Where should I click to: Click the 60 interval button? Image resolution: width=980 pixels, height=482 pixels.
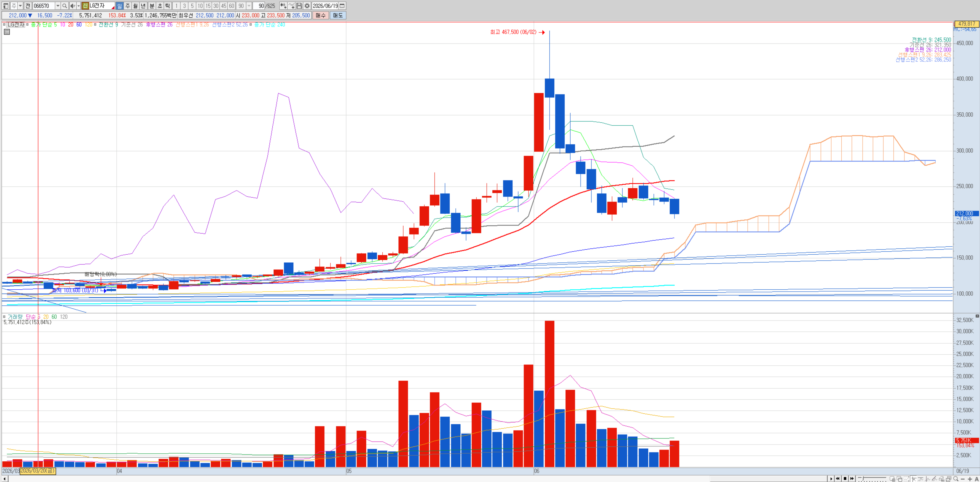point(231,6)
